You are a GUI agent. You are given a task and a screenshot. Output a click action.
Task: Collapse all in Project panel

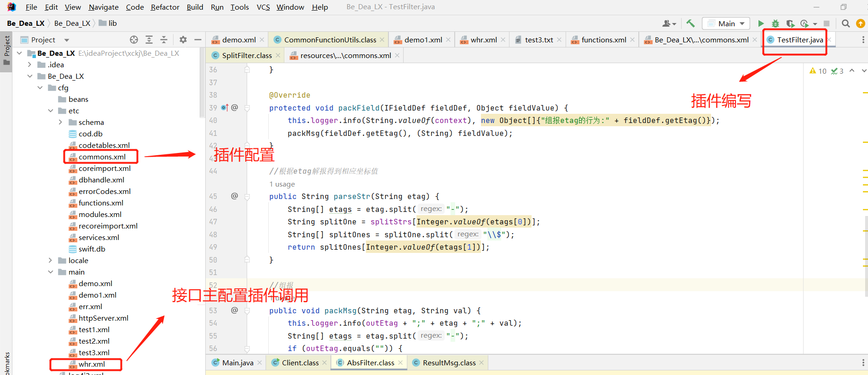click(x=164, y=40)
